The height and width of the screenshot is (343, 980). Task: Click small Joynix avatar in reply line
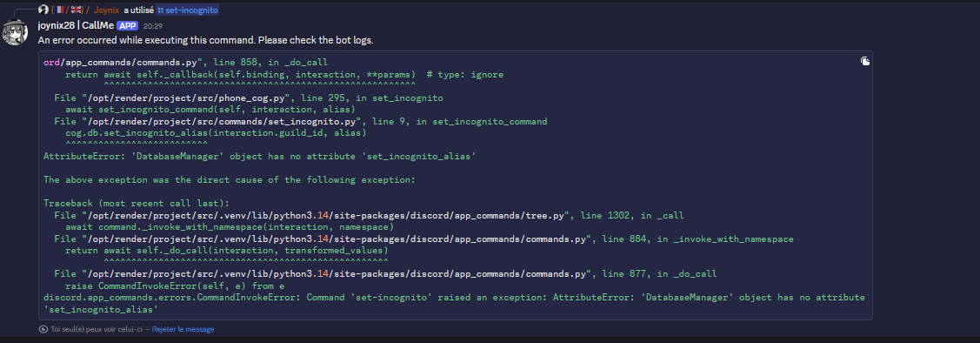(x=43, y=10)
